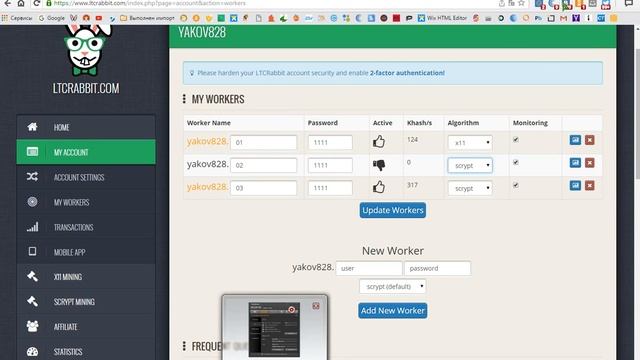Viewport: 640px width, 360px height.
Task: Close the floating video thumbnail popup
Action: (x=316, y=306)
